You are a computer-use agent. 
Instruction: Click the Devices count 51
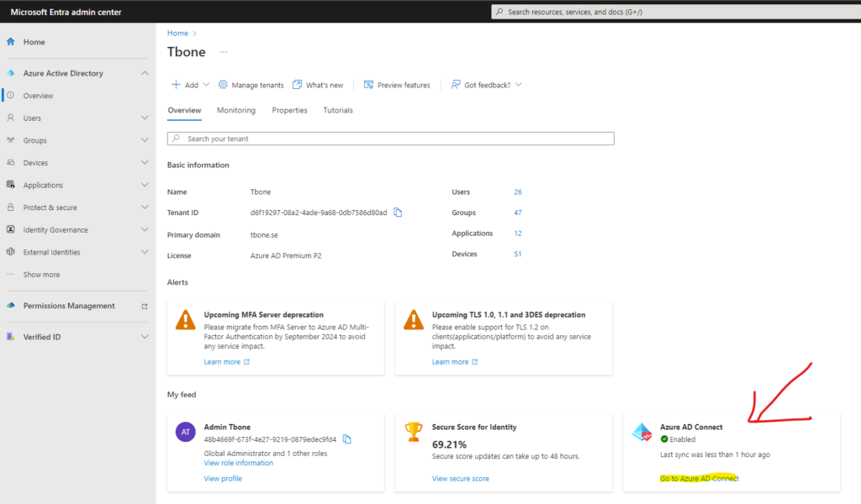coord(518,254)
